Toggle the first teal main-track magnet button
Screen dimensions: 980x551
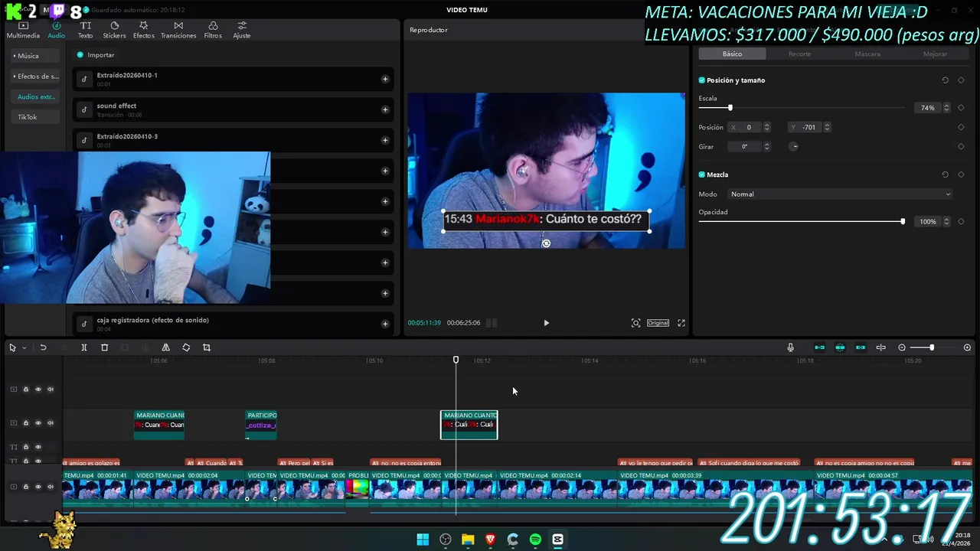pyautogui.click(x=820, y=347)
